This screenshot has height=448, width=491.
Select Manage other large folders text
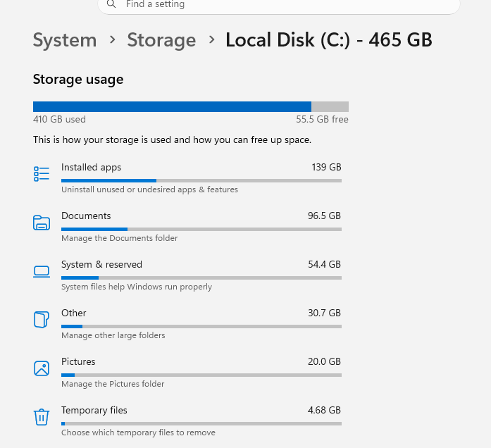(x=113, y=335)
